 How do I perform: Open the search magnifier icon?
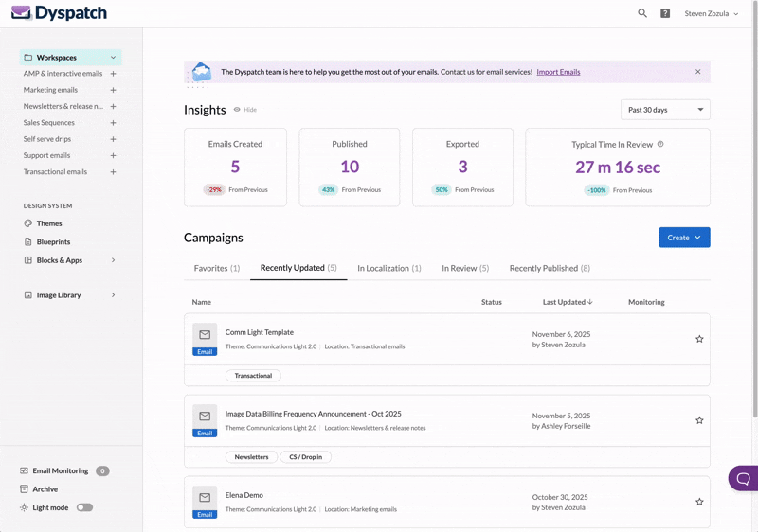pos(642,13)
